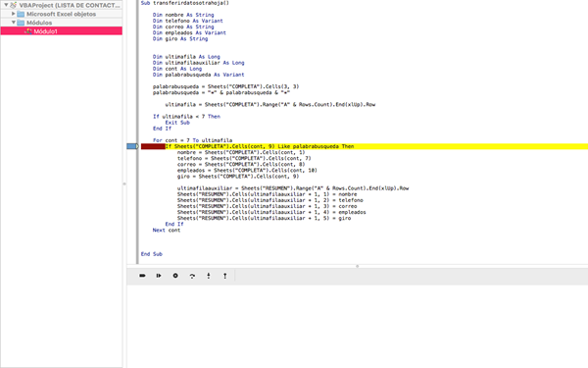Click the 'Dim telefono As Variant' line
The height and width of the screenshot is (368, 588).
pos(187,21)
